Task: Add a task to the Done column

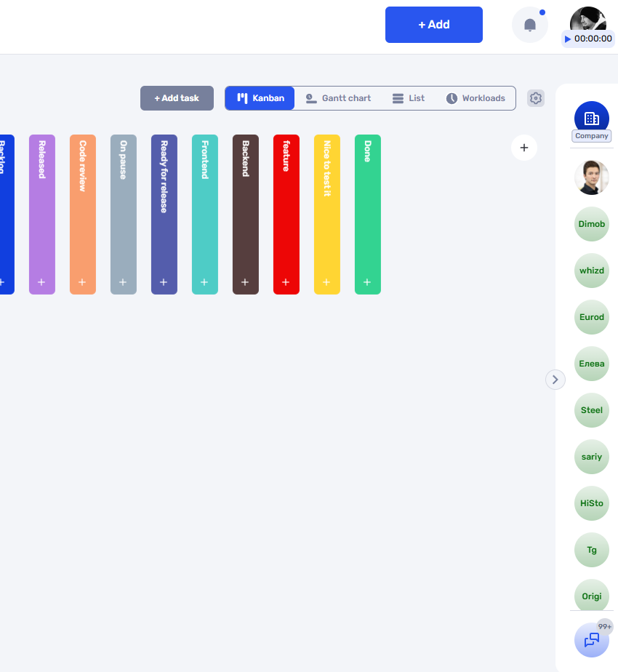Action: pyautogui.click(x=367, y=282)
